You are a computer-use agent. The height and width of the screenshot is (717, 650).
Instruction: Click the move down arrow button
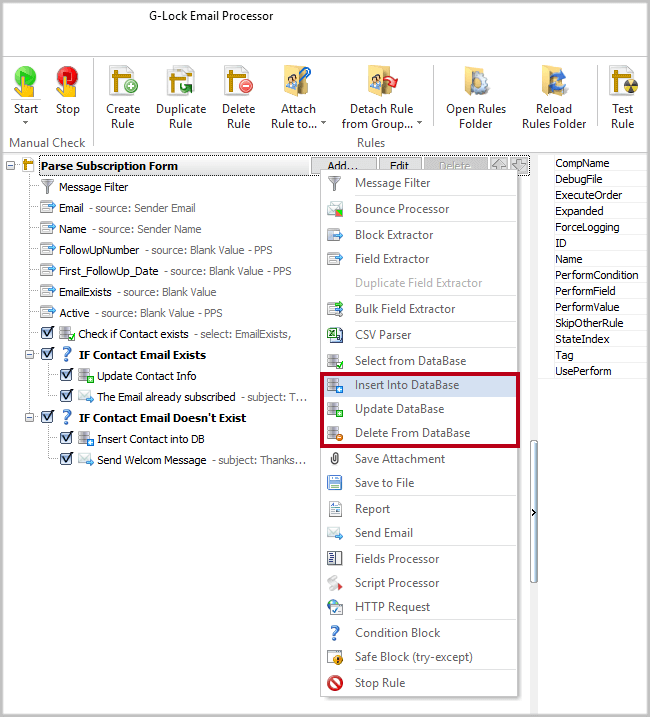(519, 165)
